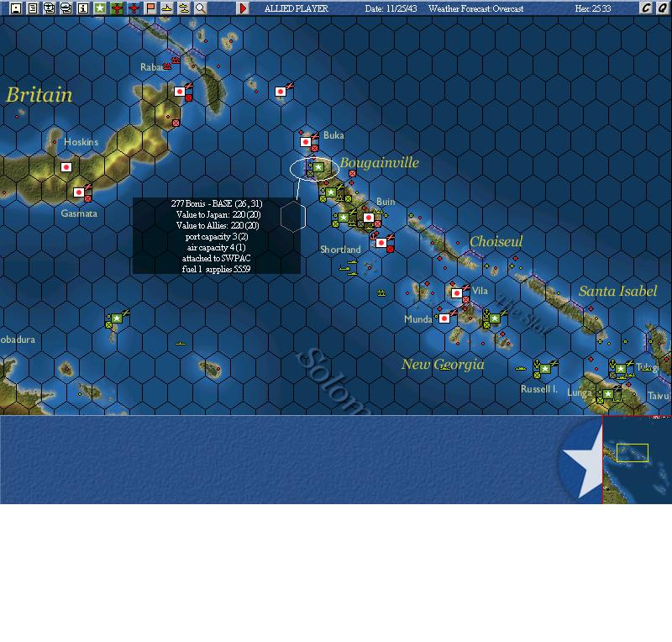Screen dimensions: 672x642
Task: Select Allied base below the Bonis hex
Action: [x=330, y=192]
